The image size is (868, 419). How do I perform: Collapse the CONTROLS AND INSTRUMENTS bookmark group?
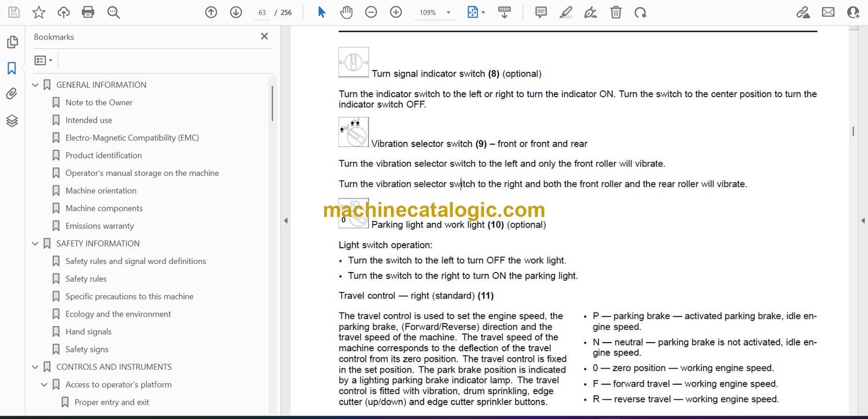click(35, 367)
